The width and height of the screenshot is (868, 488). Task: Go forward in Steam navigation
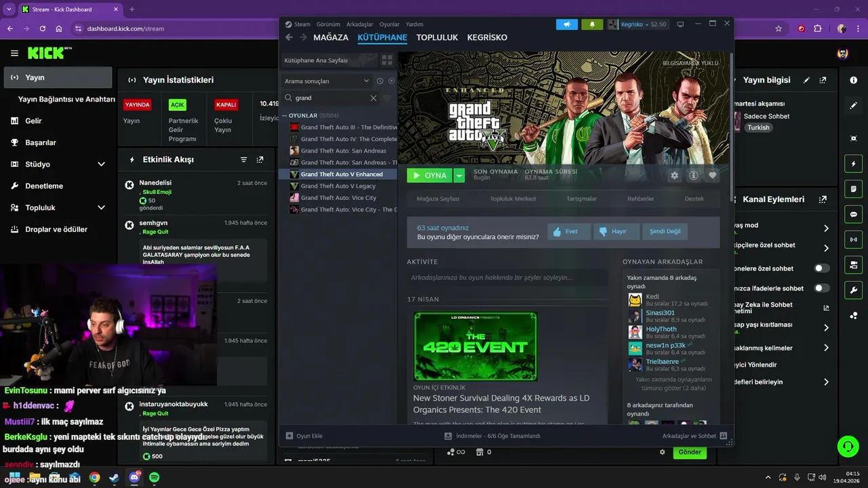[303, 37]
